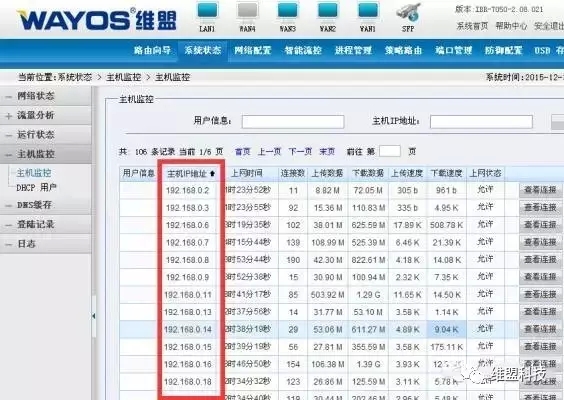Click the page number jump box
This screenshot has width=564, height=400.
[x=390, y=151]
